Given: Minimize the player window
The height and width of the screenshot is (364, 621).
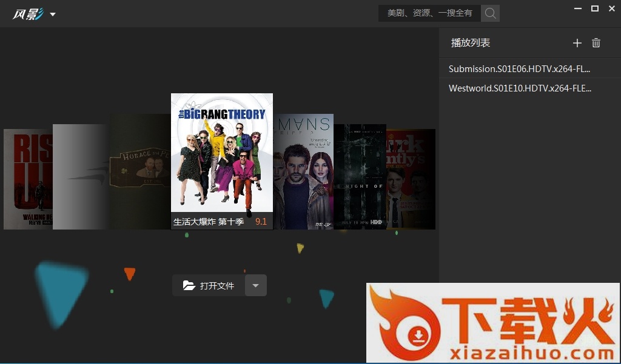Looking at the screenshot, I should (578, 8).
